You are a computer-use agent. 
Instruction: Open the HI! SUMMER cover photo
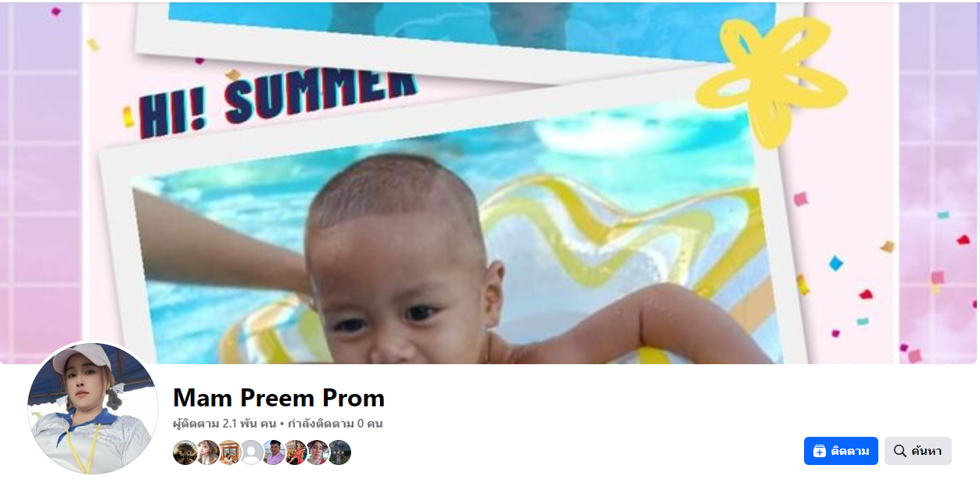[x=490, y=183]
